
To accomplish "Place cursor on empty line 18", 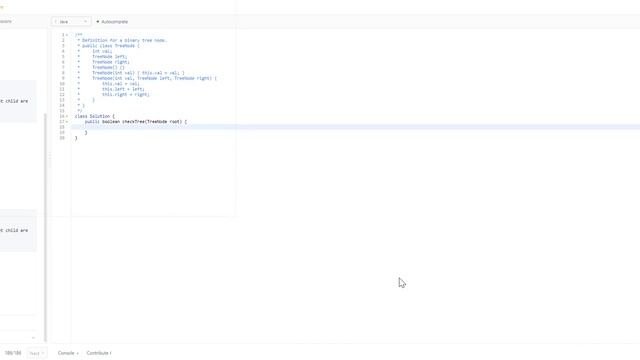I will point(355,127).
